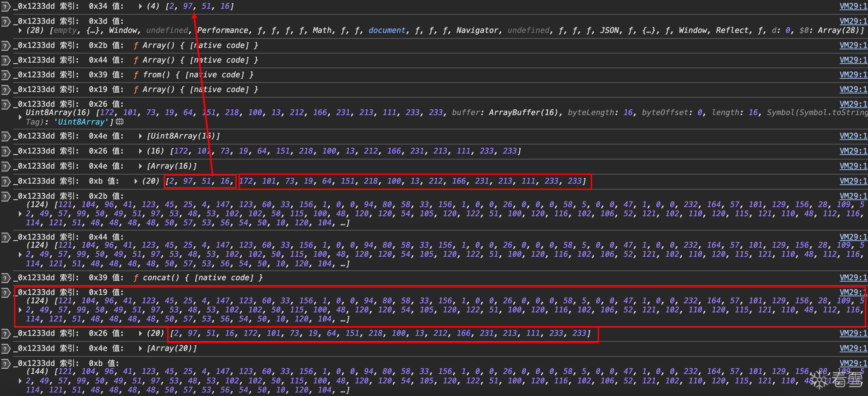
Task: Click log-level icon beside [Array(16)] row
Action: coord(5,167)
